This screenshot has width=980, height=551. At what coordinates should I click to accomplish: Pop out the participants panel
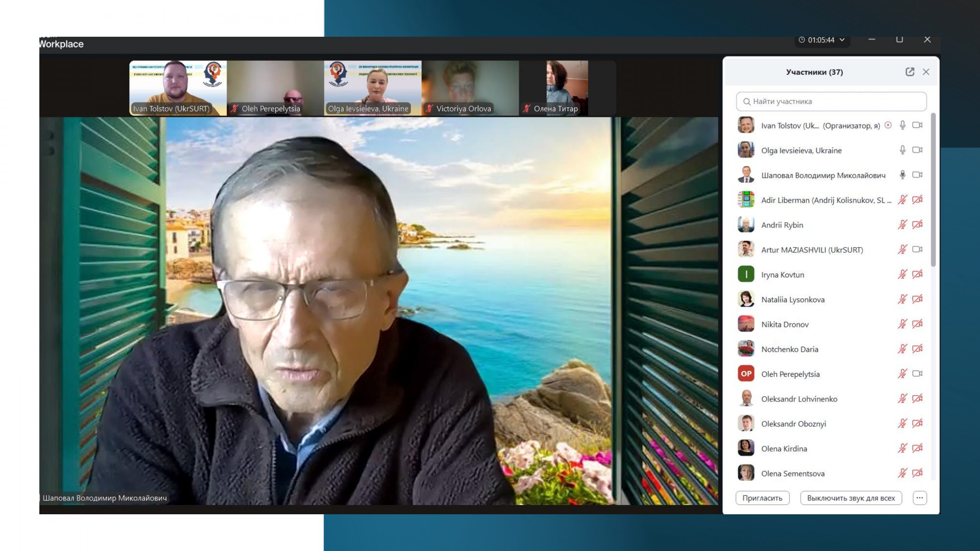(910, 72)
